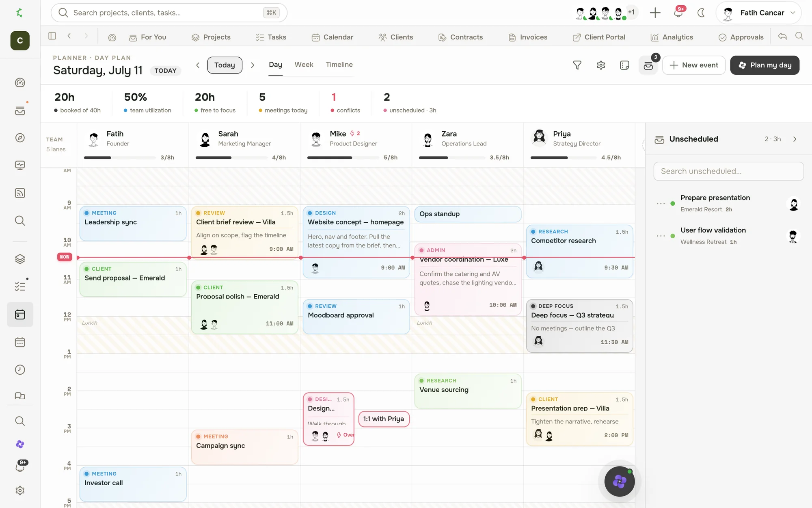Screen dimensions: 812x508
Task: Click Mike's 5/8h capacity bar
Action: coord(343,158)
